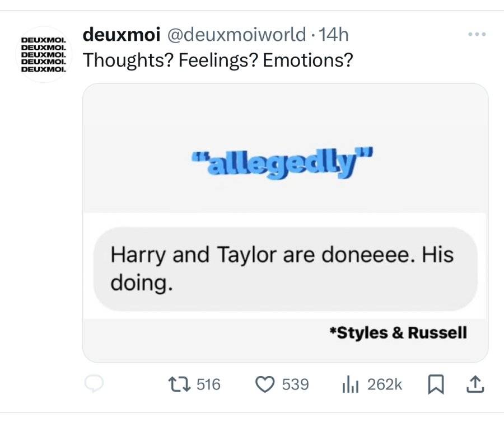504x423 pixels.
Task: Open the DEUXMOI profile avatar
Action: click(44, 54)
